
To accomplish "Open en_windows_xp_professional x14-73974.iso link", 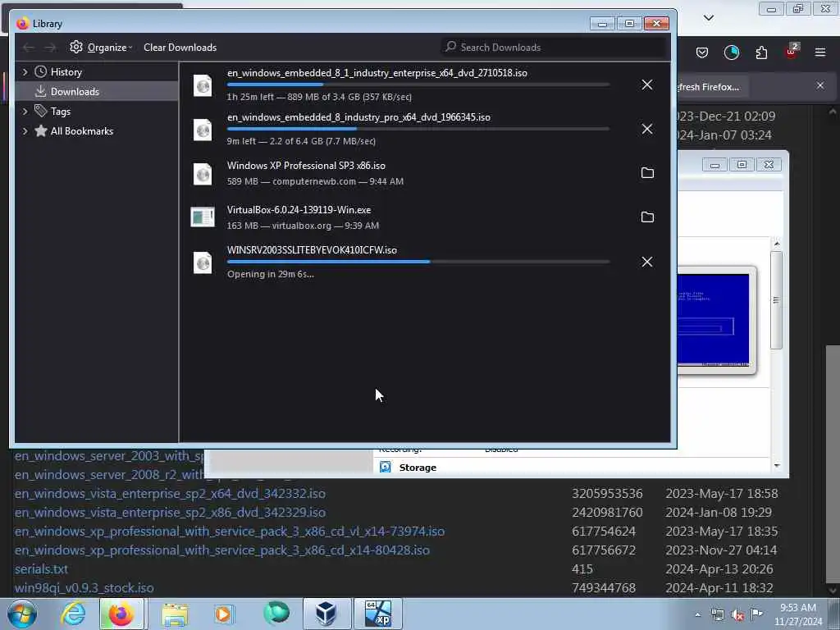I will click(x=230, y=532).
